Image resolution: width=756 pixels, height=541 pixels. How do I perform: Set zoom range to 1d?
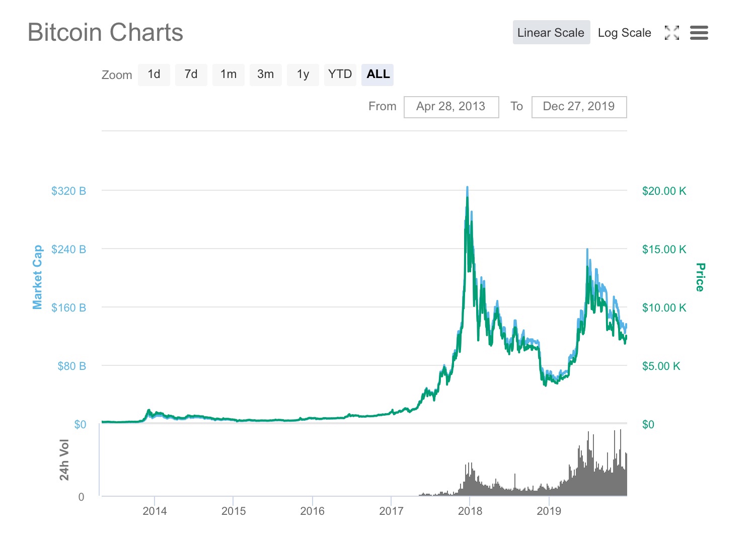click(x=154, y=74)
